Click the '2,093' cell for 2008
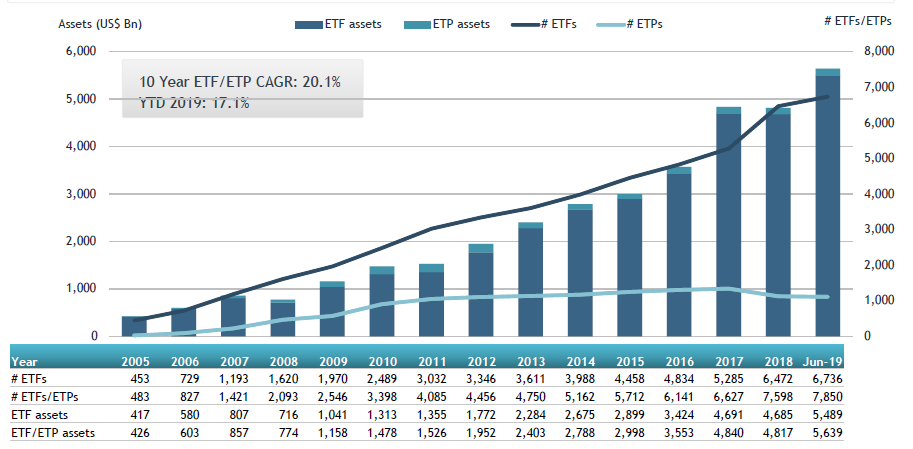913x449 pixels. [x=284, y=397]
